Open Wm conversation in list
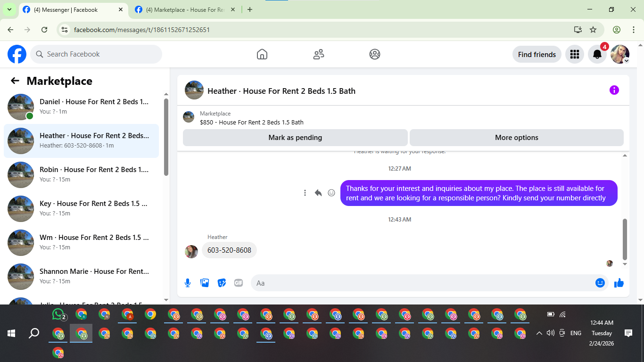644x362 pixels. [x=81, y=243]
